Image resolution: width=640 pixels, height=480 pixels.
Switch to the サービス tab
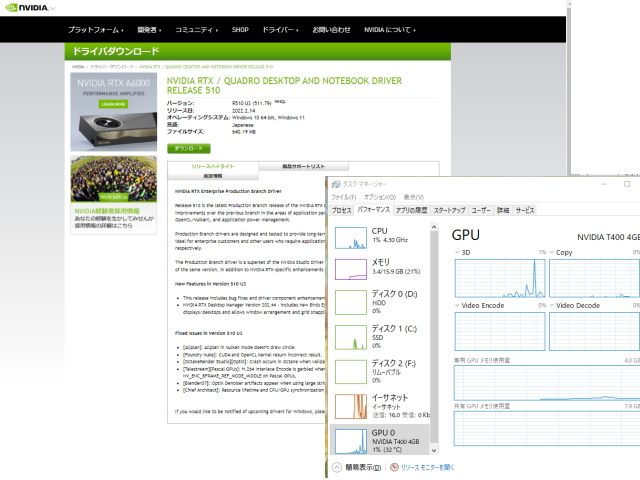525,210
